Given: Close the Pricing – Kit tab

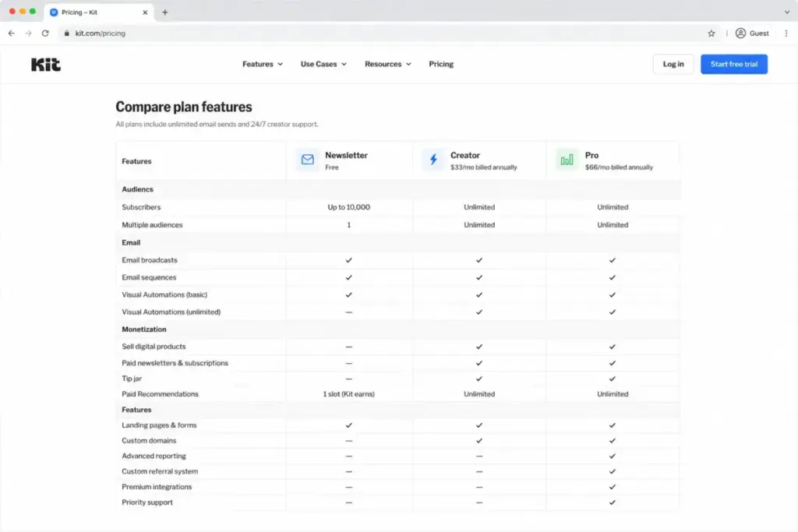Looking at the screenshot, I should [145, 12].
